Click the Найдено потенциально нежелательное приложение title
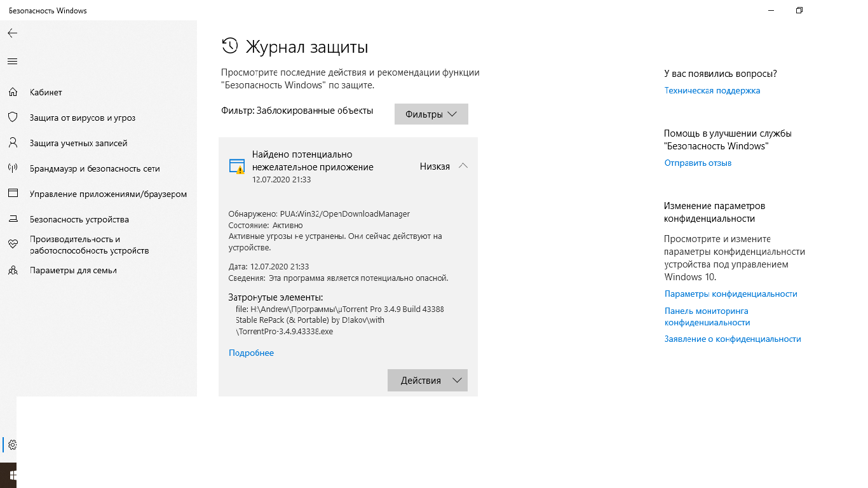This screenshot has height=488, width=868. click(x=313, y=161)
